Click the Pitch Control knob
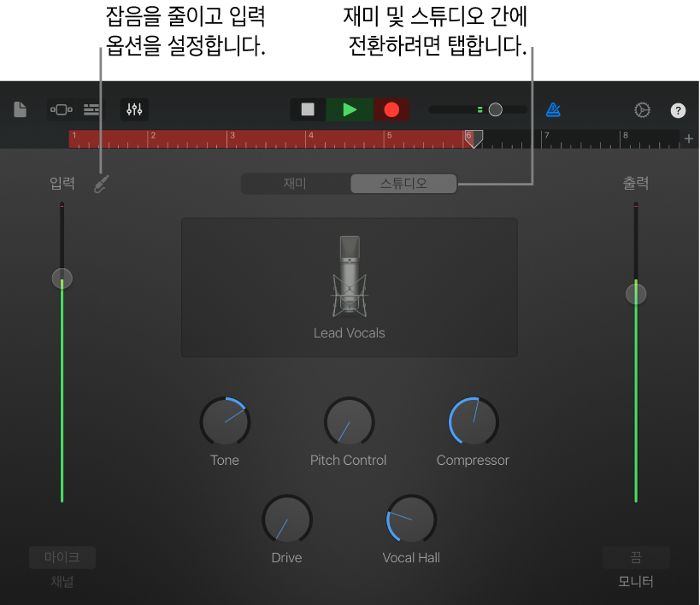This screenshot has height=605, width=700. click(x=349, y=421)
